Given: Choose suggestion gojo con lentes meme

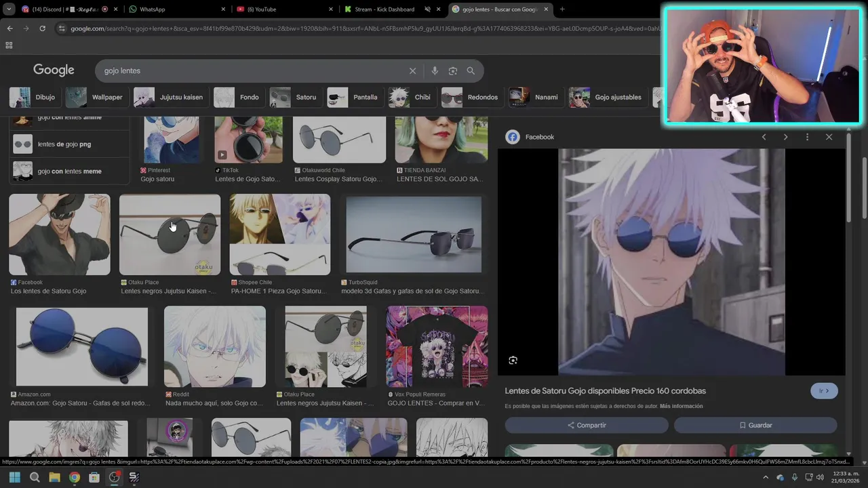Looking at the screenshot, I should coord(69,171).
